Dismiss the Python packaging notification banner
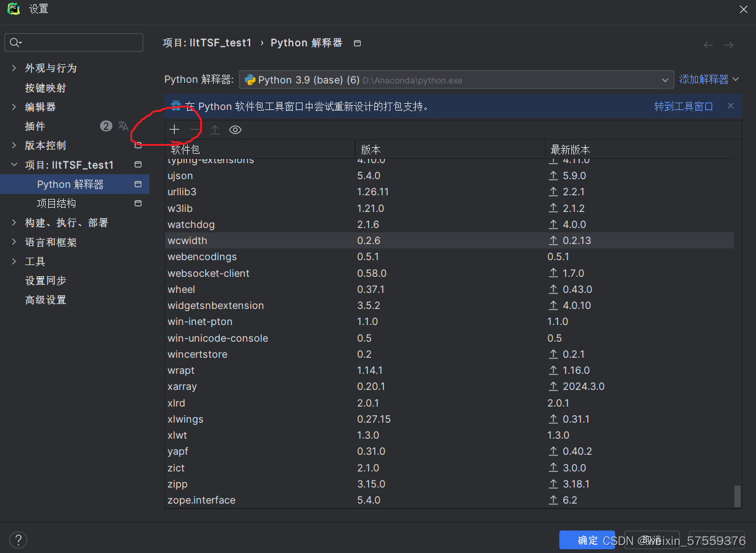This screenshot has height=553, width=756. coord(731,106)
